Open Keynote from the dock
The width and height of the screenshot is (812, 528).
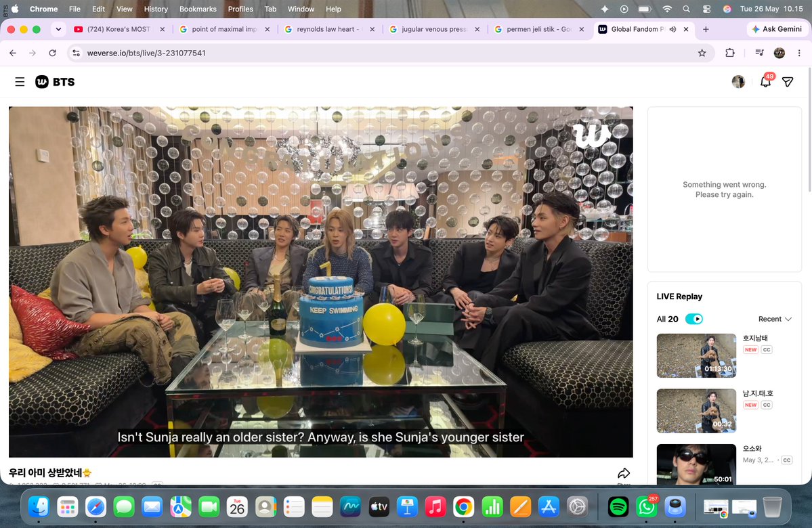[x=407, y=507]
